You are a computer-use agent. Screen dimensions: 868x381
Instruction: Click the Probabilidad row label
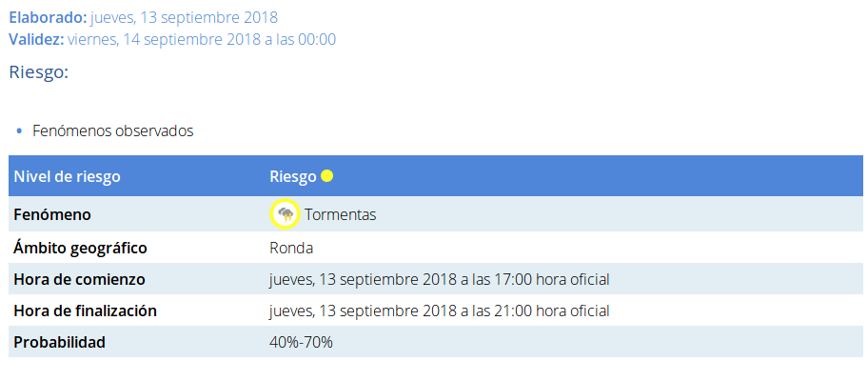(59, 343)
